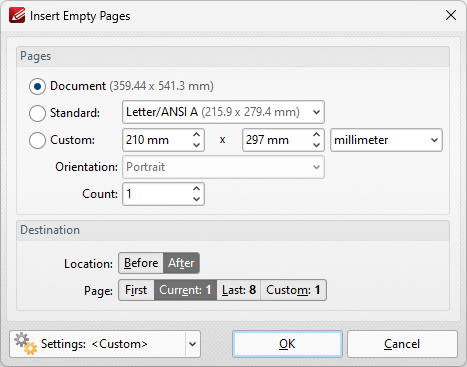Choose First as the destination page
This screenshot has height=367, width=467.
(136, 290)
